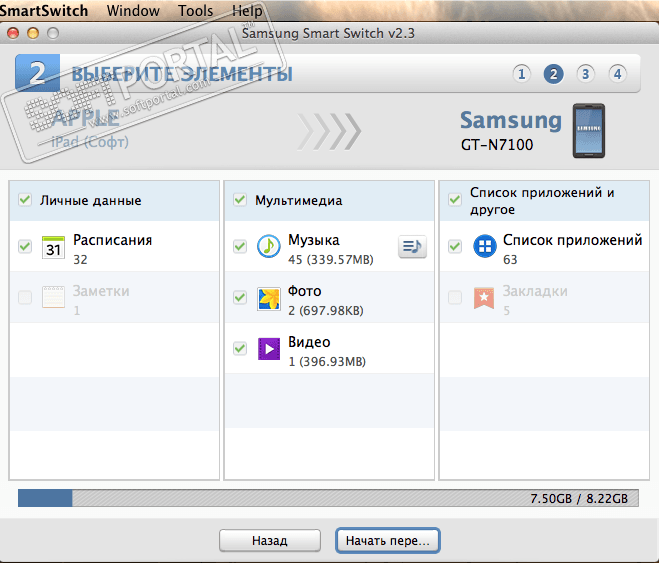Click the Музыка size text 45 (339.57MB)
Viewport: 659px width, 563px height.
point(331,260)
